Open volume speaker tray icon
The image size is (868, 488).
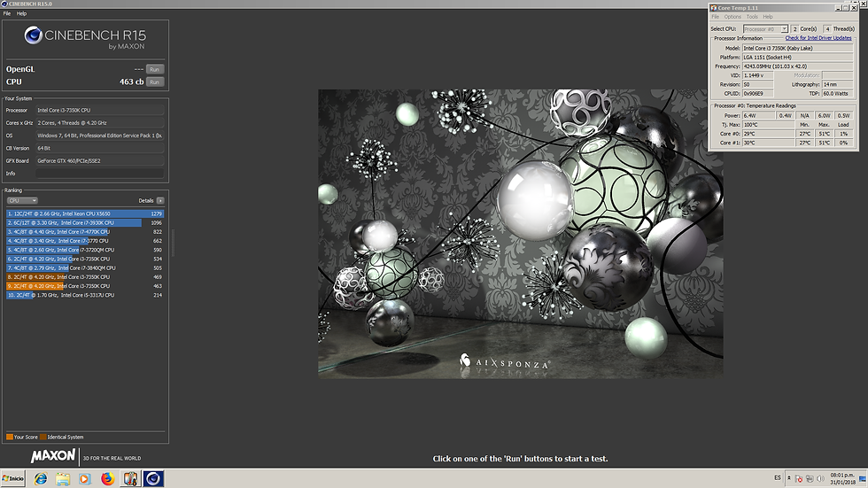coord(820,478)
